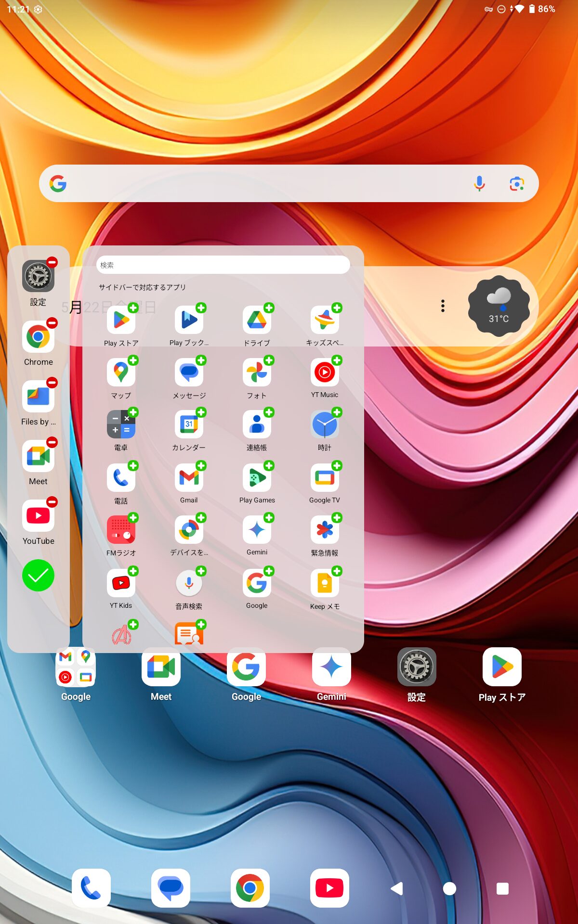Open the Google folder on home screen
This screenshot has height=924, width=578.
[76, 667]
